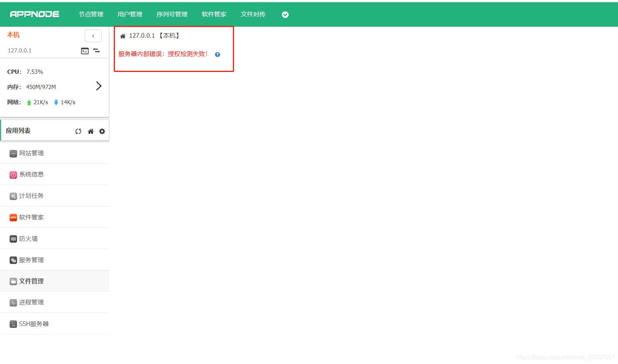Open app list settings gear
This screenshot has height=364, width=618.
coord(102,131)
